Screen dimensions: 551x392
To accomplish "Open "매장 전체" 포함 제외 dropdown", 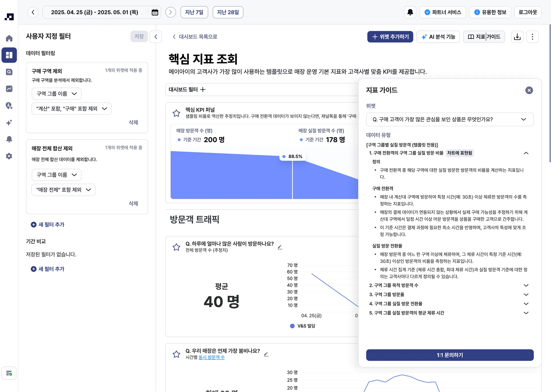I will pyautogui.click(x=63, y=190).
